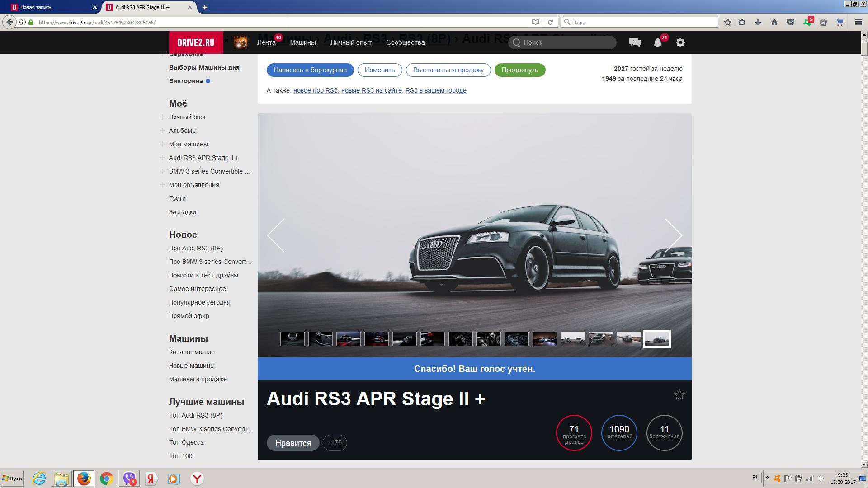Click green Продвинуть button
Image resolution: width=868 pixels, height=488 pixels.
click(520, 70)
